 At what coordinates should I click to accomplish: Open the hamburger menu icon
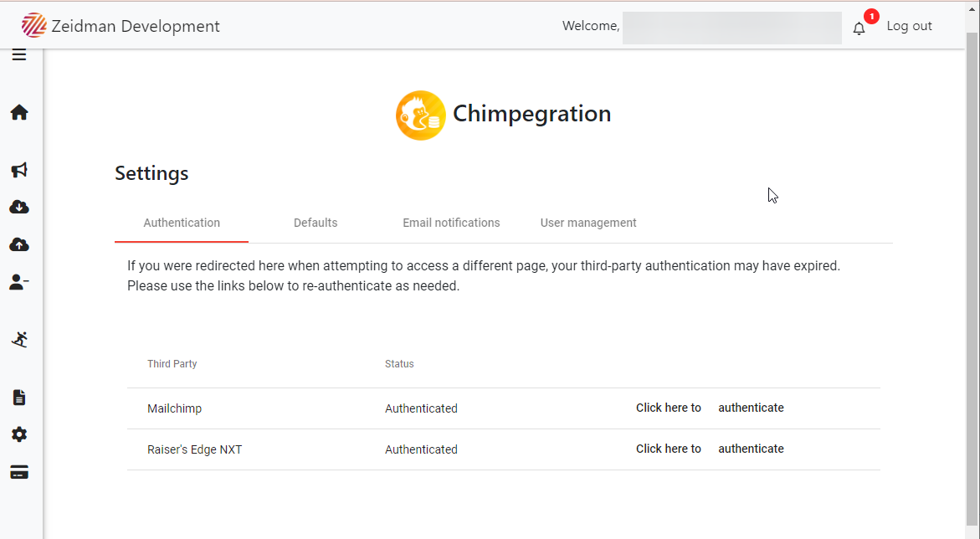19,55
